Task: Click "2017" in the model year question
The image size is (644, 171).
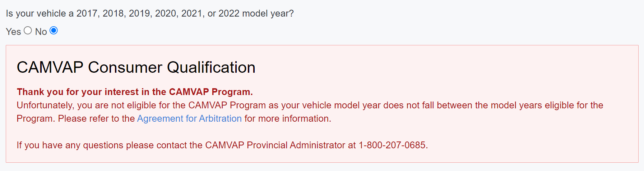Action: 87,13
